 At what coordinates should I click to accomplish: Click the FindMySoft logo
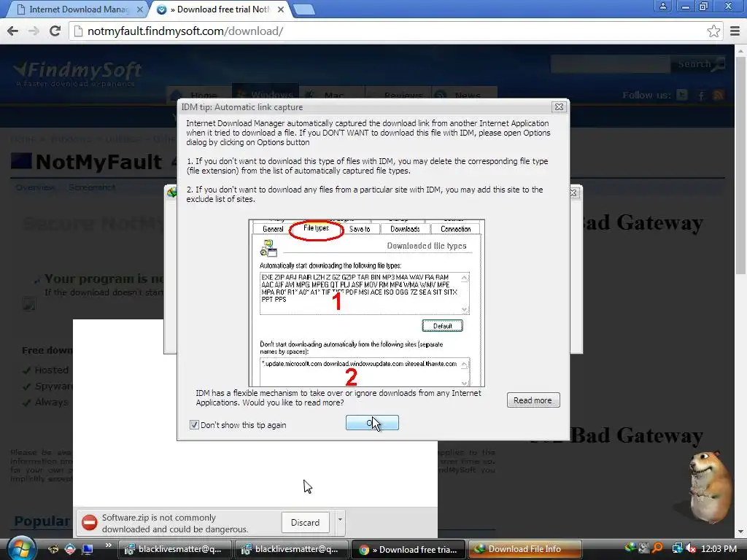click(77, 74)
